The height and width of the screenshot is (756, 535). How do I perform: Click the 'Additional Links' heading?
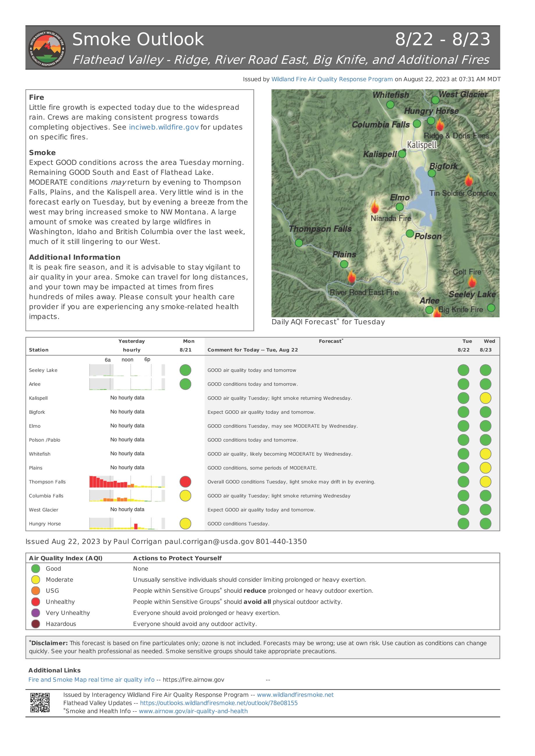pyautogui.click(x=54, y=670)
